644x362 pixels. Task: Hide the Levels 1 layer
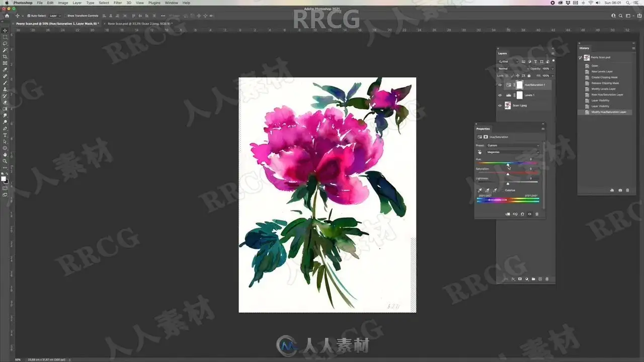click(x=500, y=95)
